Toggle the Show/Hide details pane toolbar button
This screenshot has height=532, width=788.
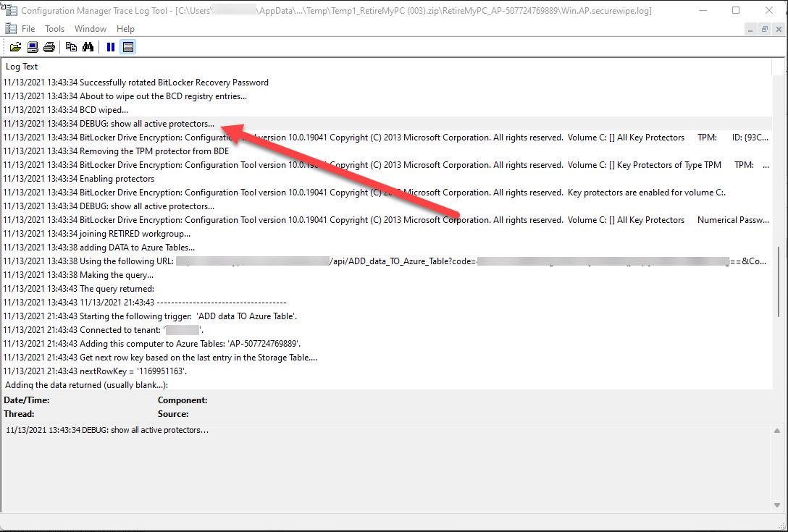[128, 47]
